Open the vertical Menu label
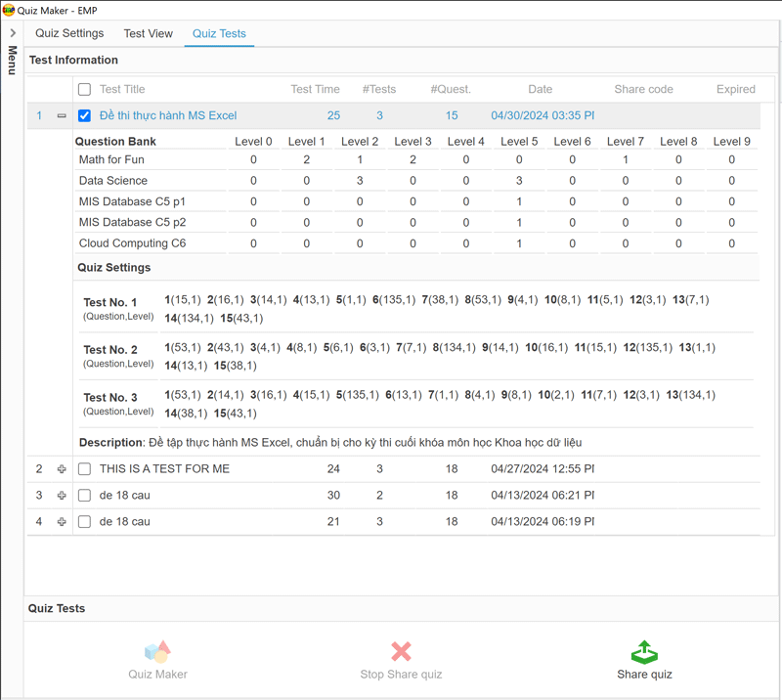The width and height of the screenshot is (782, 700). click(x=13, y=60)
